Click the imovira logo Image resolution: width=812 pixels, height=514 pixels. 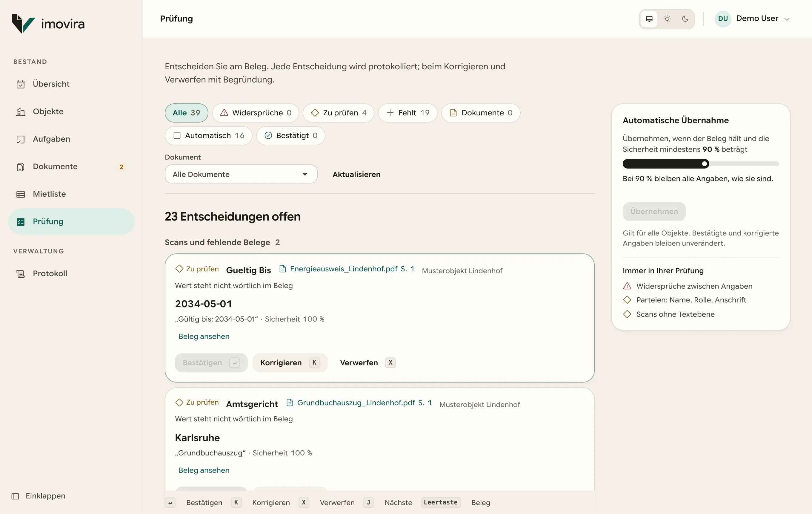pyautogui.click(x=48, y=24)
